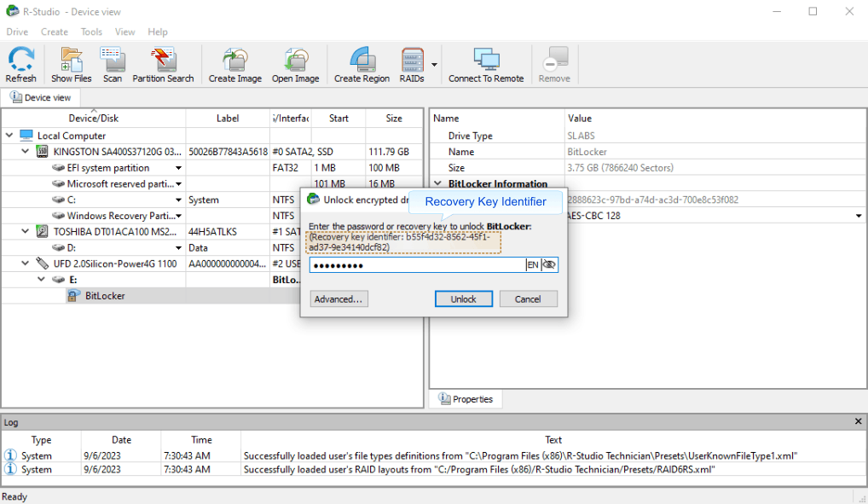Viewport: 868px width, 504px height.
Task: Switch to the Device view tab
Action: [x=40, y=97]
